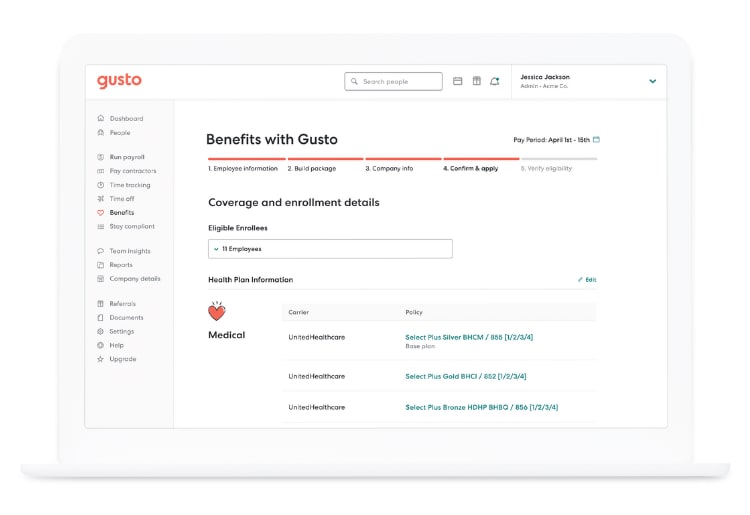The image size is (750, 515).
Task: Open Select Plus Gold BHCI policy link
Action: pyautogui.click(x=466, y=376)
